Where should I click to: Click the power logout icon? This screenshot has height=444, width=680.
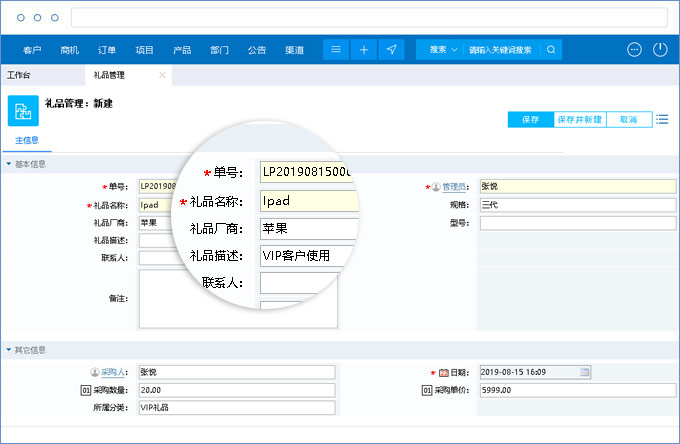tap(660, 49)
